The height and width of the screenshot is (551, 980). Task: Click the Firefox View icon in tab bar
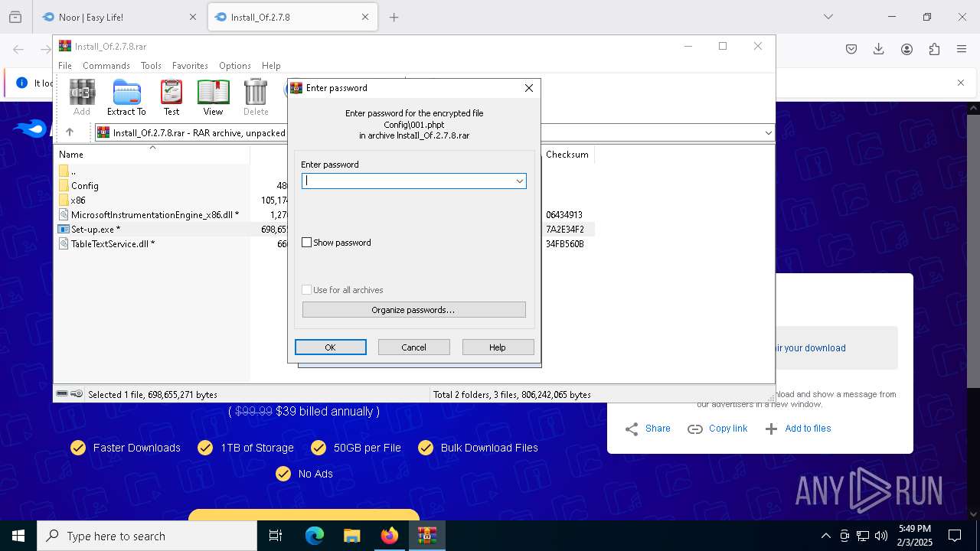pyautogui.click(x=15, y=17)
